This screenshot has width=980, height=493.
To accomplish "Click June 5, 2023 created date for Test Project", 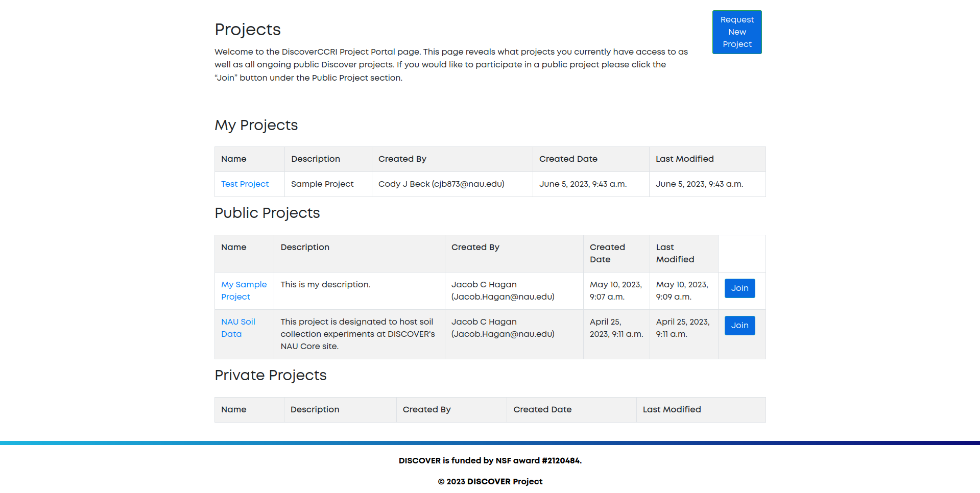I will 591,184.
